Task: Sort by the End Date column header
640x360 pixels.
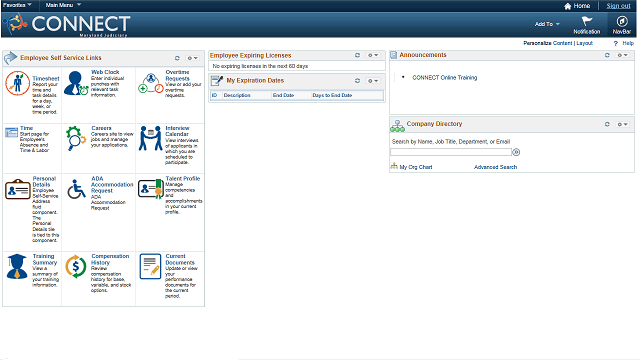Action: click(x=283, y=95)
